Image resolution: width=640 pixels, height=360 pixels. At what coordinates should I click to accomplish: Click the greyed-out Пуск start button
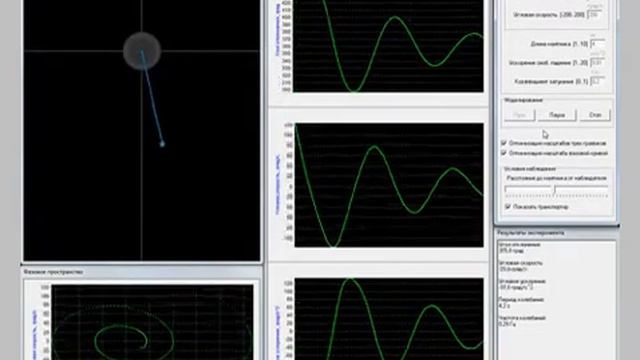[x=519, y=115]
